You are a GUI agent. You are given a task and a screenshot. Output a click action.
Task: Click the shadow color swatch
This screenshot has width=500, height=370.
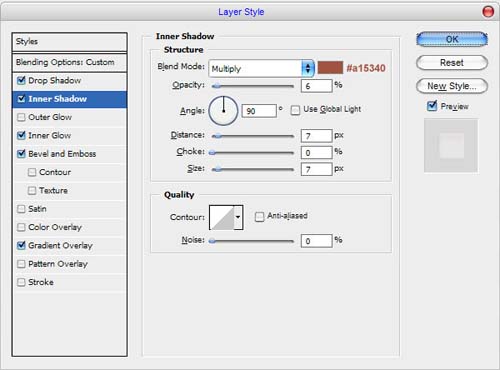(x=330, y=68)
